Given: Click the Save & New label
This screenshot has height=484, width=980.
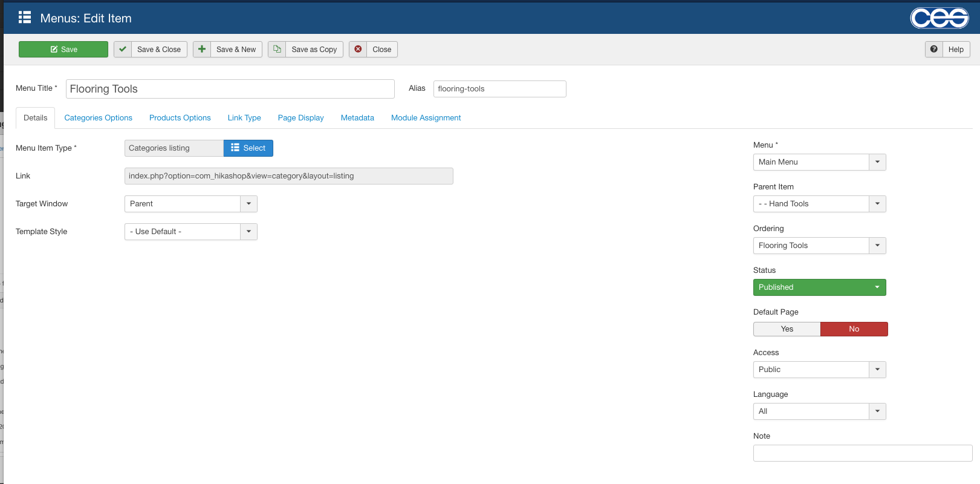Looking at the screenshot, I should [236, 50].
